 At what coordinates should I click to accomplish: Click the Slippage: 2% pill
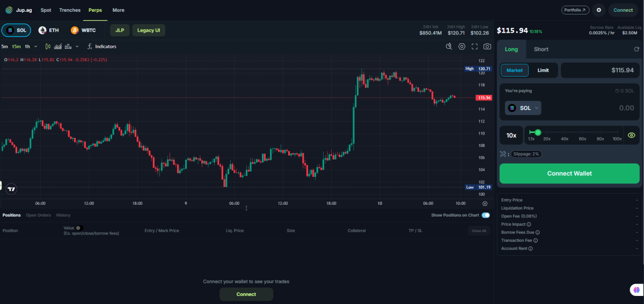[525, 154]
